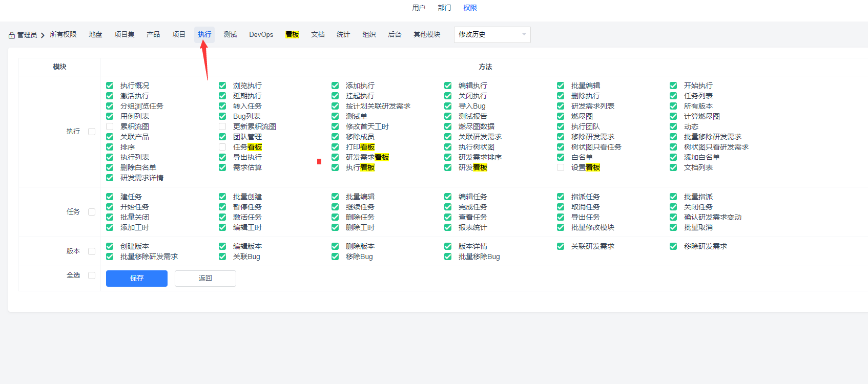Image resolution: width=868 pixels, height=384 pixels.
Task: Switch to the 看板 tab
Action: (292, 35)
